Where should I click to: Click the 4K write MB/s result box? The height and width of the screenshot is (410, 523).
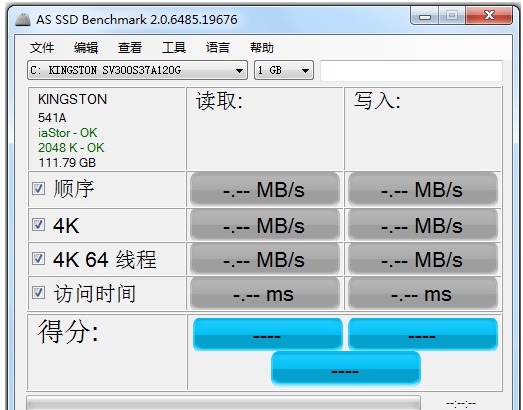click(423, 226)
